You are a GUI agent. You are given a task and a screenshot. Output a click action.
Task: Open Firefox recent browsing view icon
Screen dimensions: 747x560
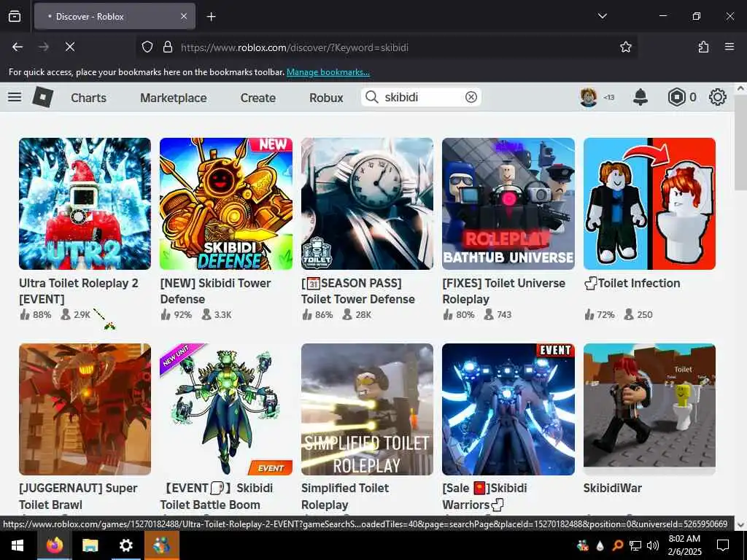15,16
